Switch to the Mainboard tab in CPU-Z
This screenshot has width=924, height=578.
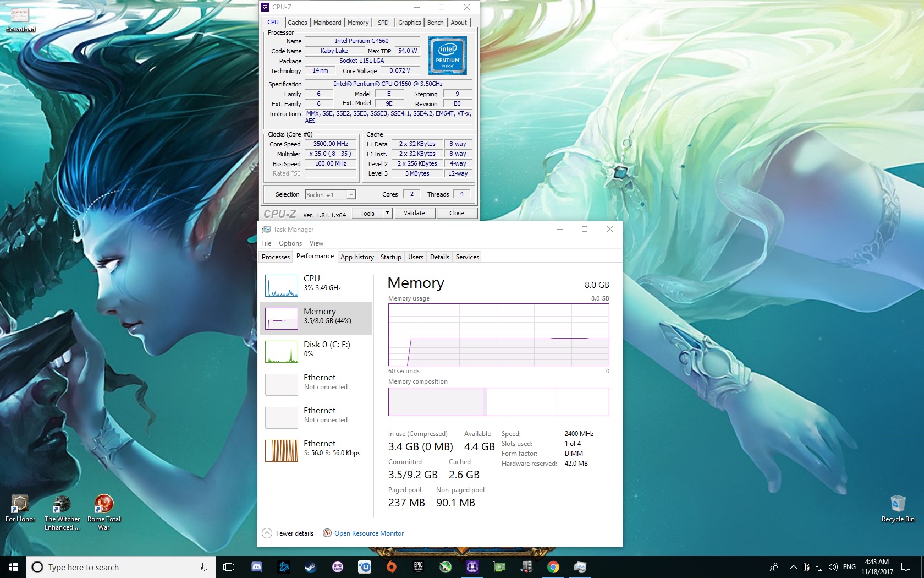327,23
